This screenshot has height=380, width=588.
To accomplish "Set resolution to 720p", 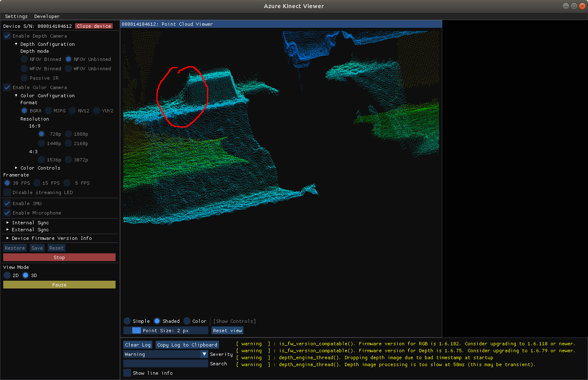I will 42,134.
